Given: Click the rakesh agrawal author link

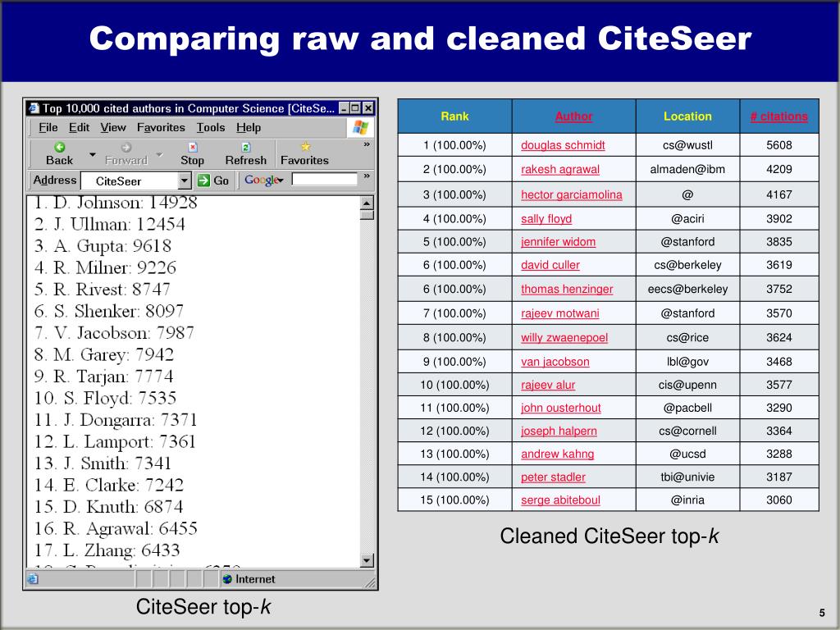Looking at the screenshot, I should click(560, 169).
